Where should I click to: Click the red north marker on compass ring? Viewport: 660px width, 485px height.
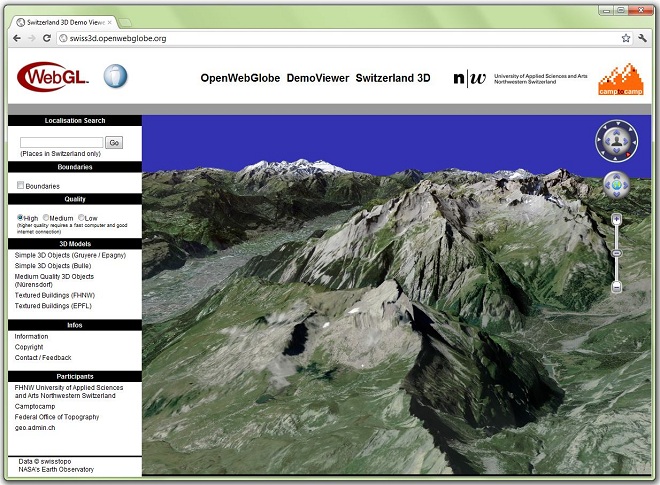click(628, 155)
